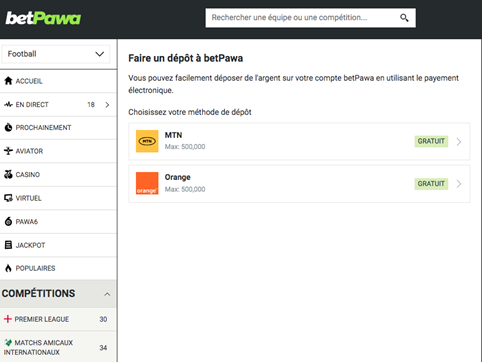Open the POPULAIRES menu item

click(58, 268)
